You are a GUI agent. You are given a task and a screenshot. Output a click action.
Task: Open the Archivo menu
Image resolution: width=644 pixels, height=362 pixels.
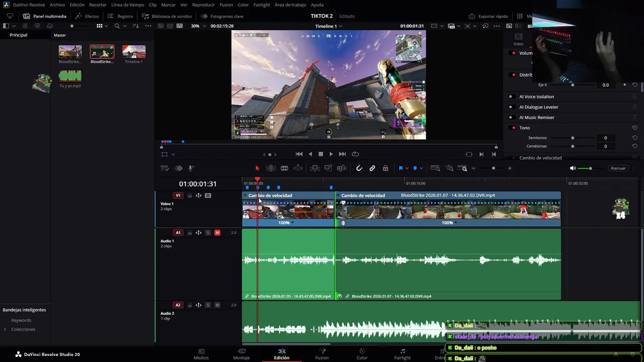coord(57,5)
